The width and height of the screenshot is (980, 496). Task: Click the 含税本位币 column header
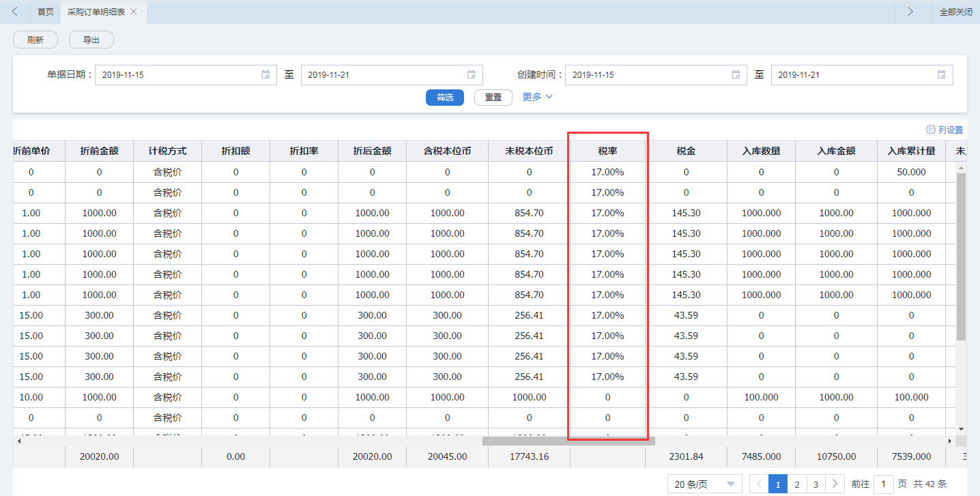[x=448, y=151]
